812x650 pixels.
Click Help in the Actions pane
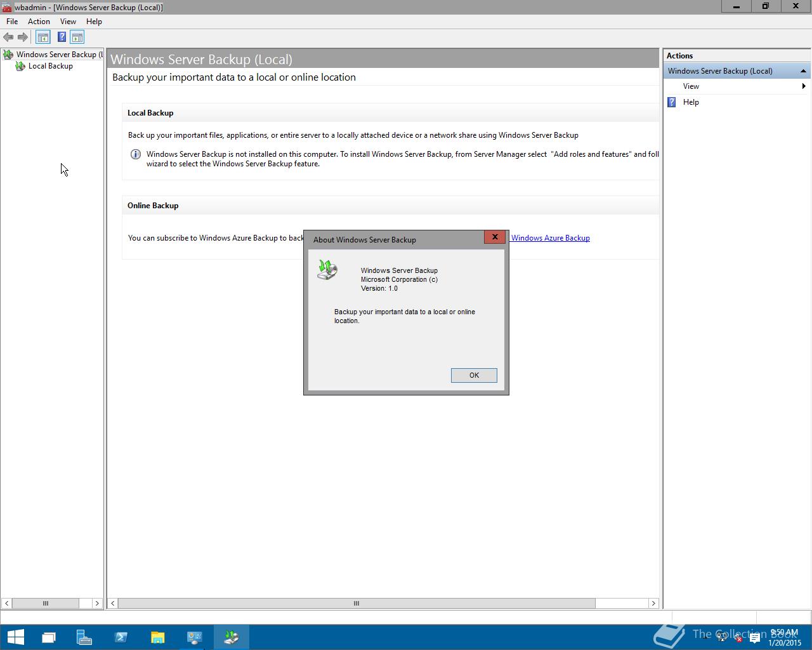691,102
